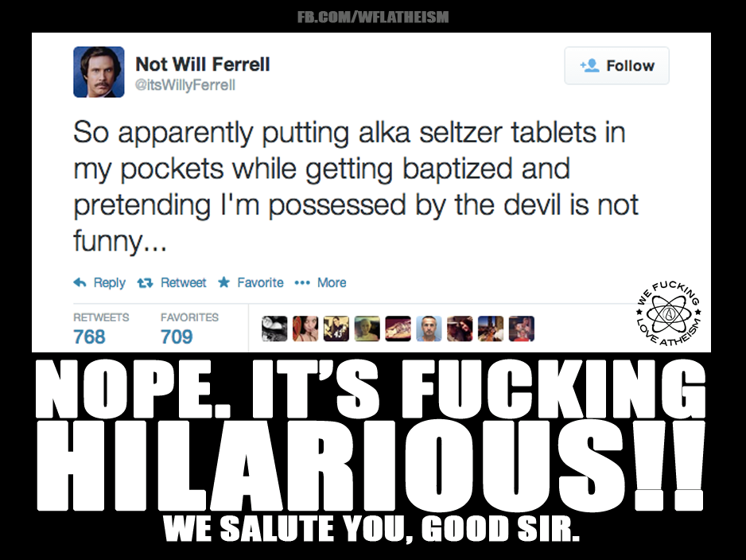Select the last retweeter avatar in the row
Image resolution: width=746 pixels, height=560 pixels.
[x=522, y=329]
